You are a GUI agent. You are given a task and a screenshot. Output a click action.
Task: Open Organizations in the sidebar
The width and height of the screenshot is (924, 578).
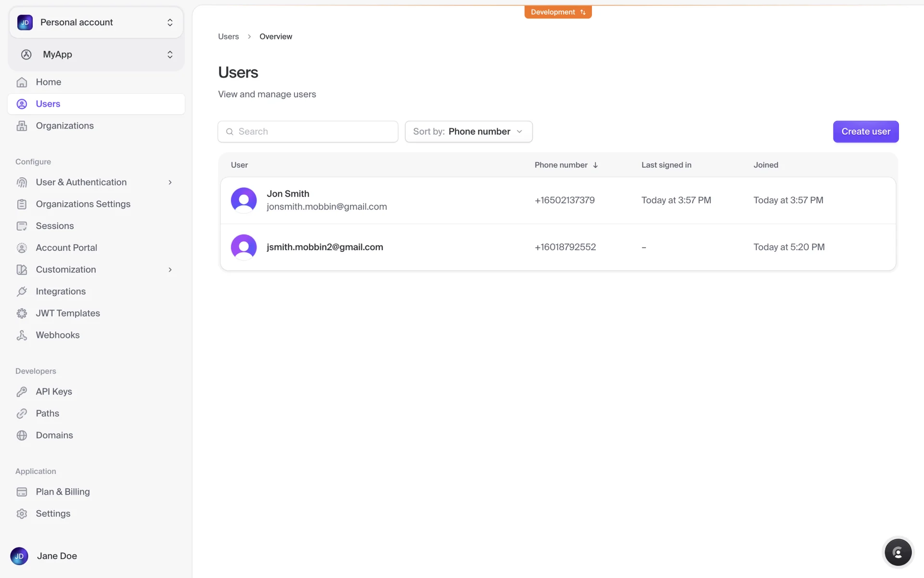(64, 126)
